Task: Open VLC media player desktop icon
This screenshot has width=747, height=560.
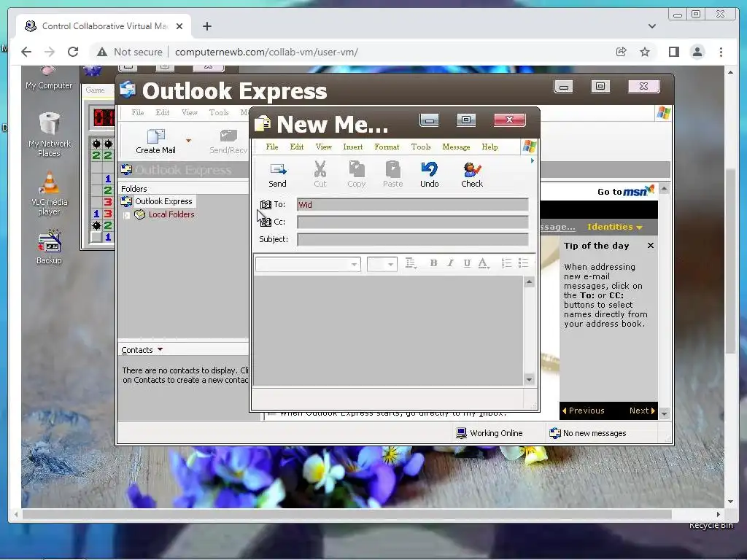Action: pyautogui.click(x=49, y=193)
